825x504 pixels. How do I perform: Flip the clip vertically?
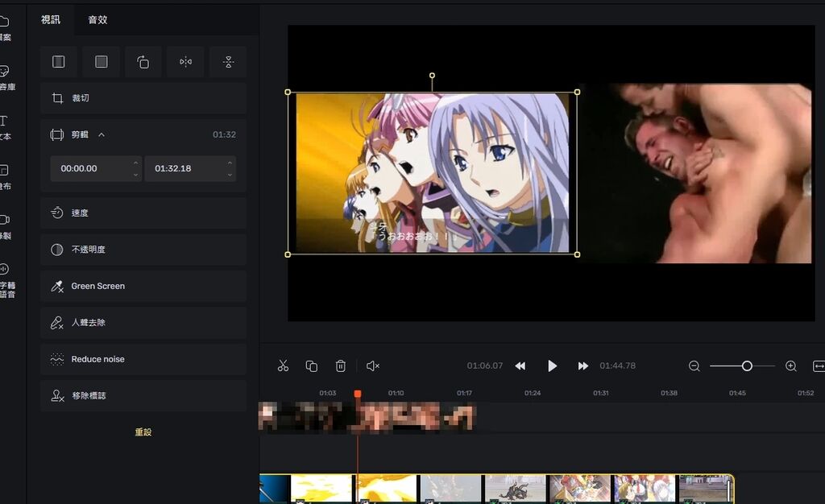228,62
